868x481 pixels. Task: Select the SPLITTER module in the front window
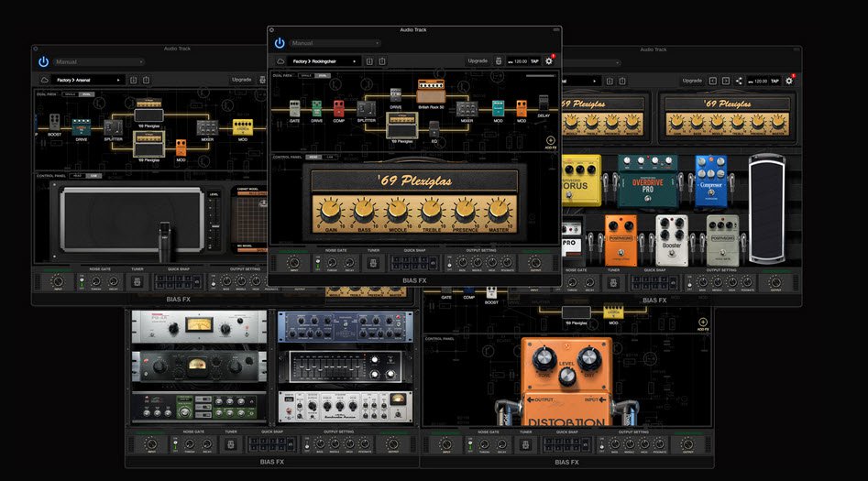pos(366,108)
